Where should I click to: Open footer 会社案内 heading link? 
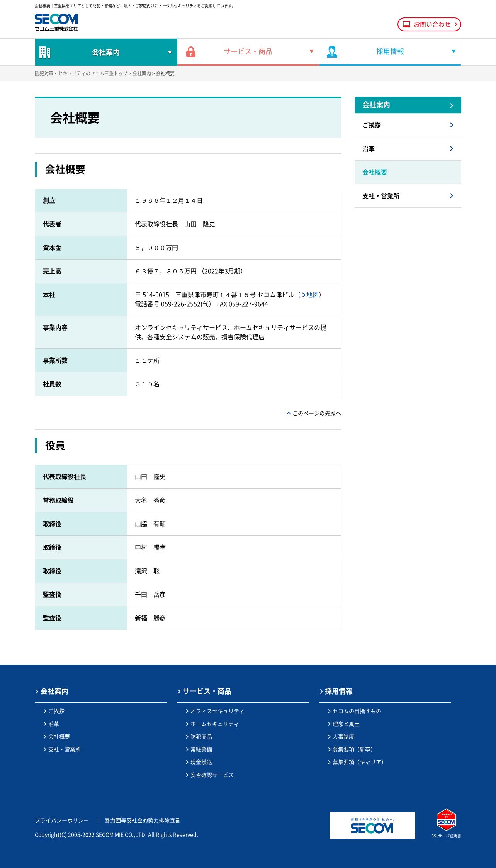pos(52,691)
